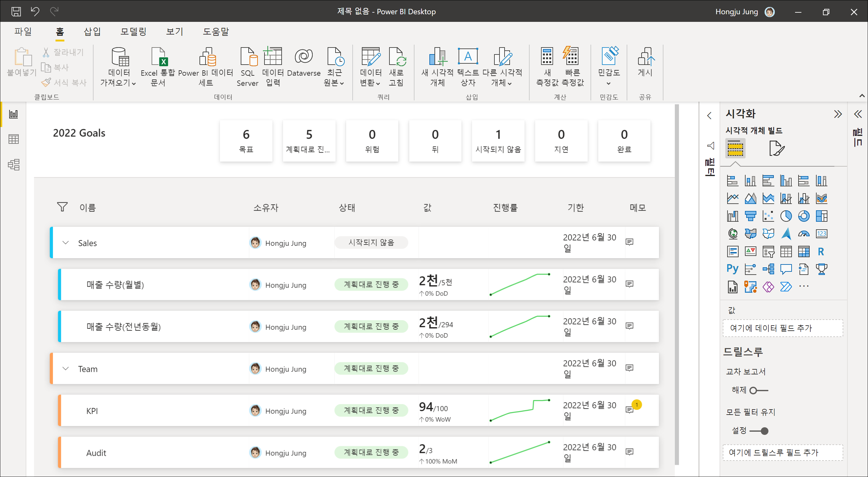Open the notes icon on KPI row
The height and width of the screenshot is (477, 868).
(x=630, y=410)
